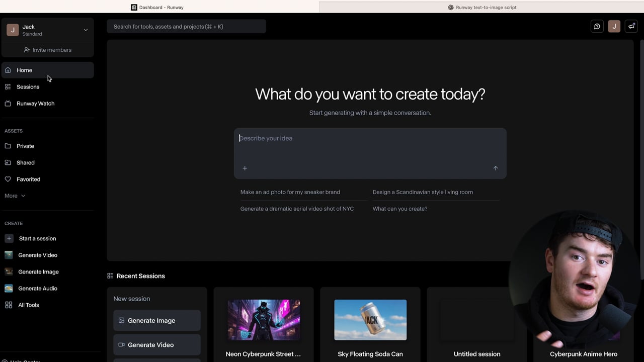Image resolution: width=644 pixels, height=362 pixels.
Task: Click the Recent Sessions heading
Action: point(141,276)
